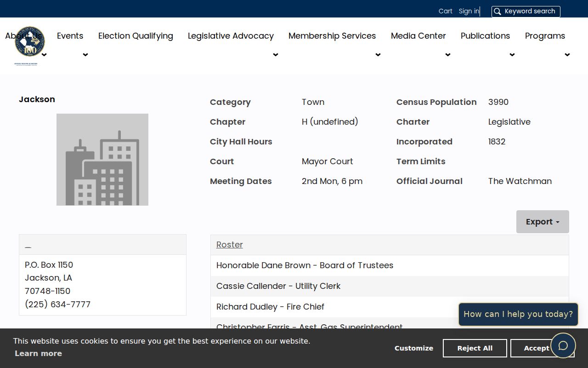Click Meeting Dates value 2nd Mon, 6 pm
588x368 pixels.
[x=332, y=181]
